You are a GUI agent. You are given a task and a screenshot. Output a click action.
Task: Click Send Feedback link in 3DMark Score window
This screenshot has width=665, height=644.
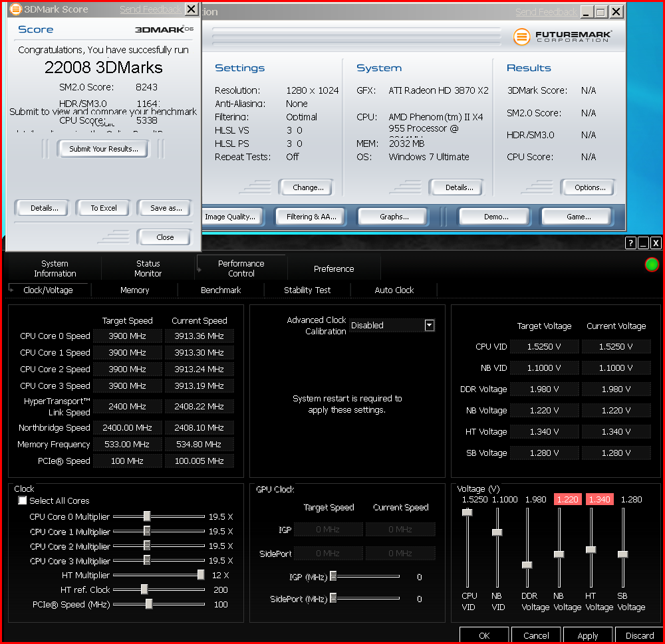(150, 9)
